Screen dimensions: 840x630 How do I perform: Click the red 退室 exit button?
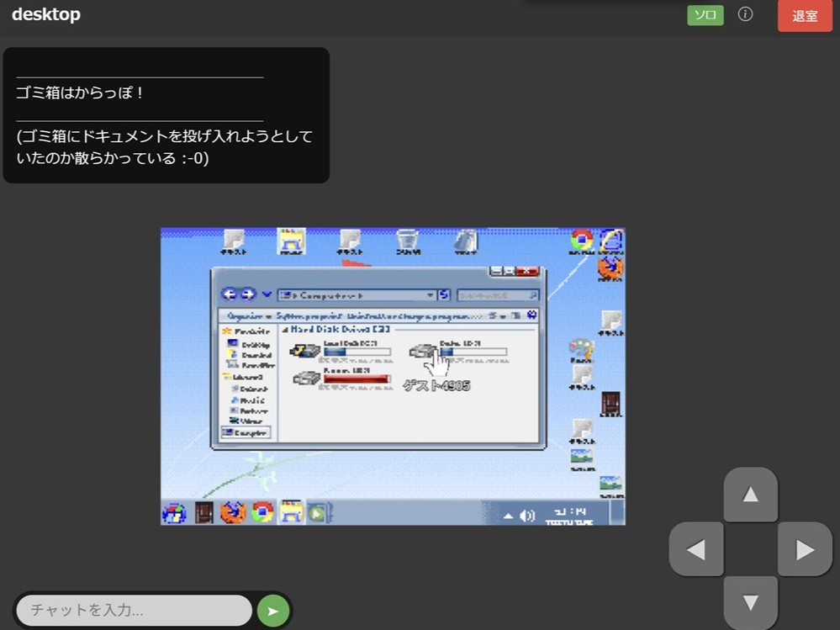804,14
